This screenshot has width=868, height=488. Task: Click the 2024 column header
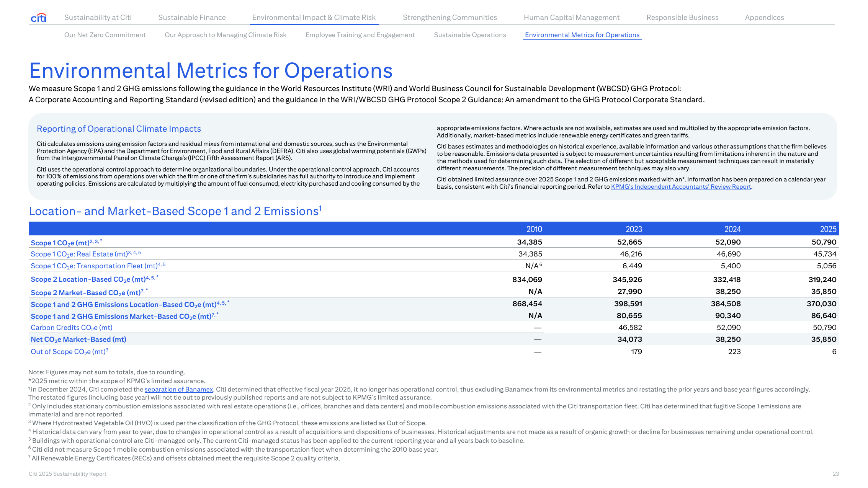tap(732, 229)
